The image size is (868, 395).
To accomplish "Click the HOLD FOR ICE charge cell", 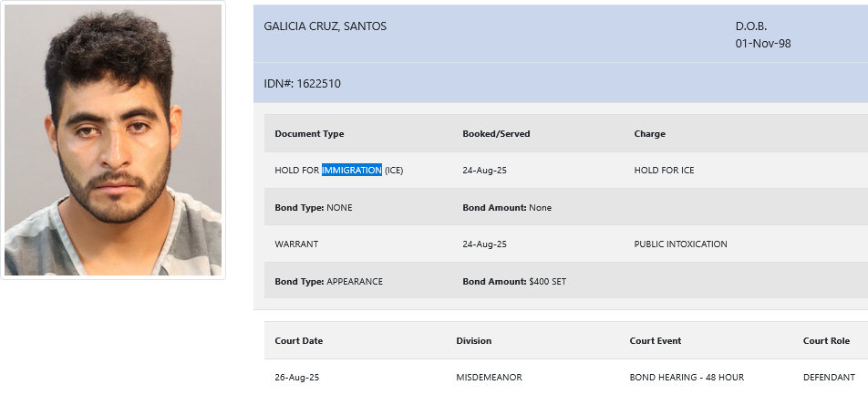I will point(664,170).
